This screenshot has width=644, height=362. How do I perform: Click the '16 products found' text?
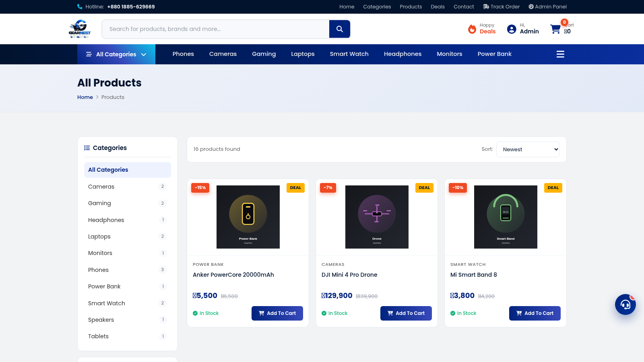pos(217,149)
